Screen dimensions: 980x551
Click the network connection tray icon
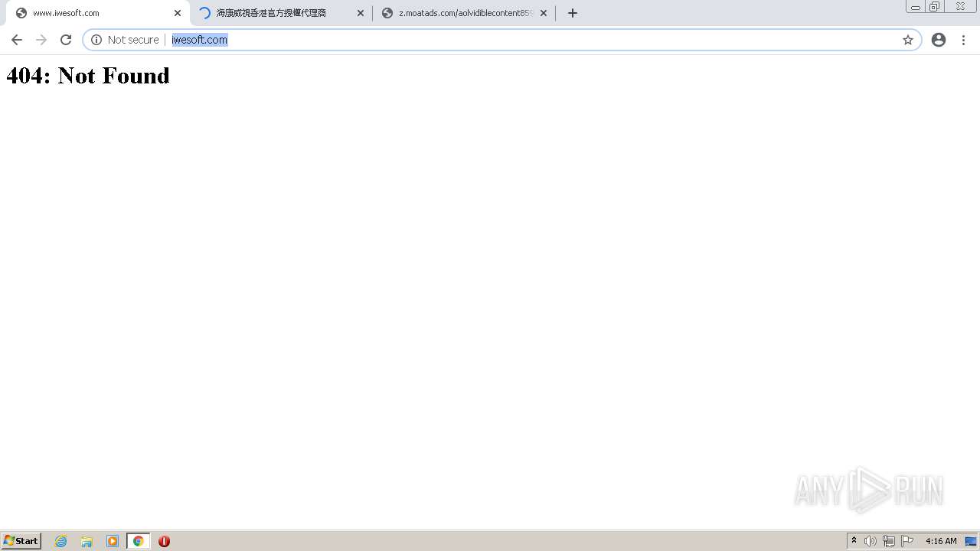pos(889,541)
